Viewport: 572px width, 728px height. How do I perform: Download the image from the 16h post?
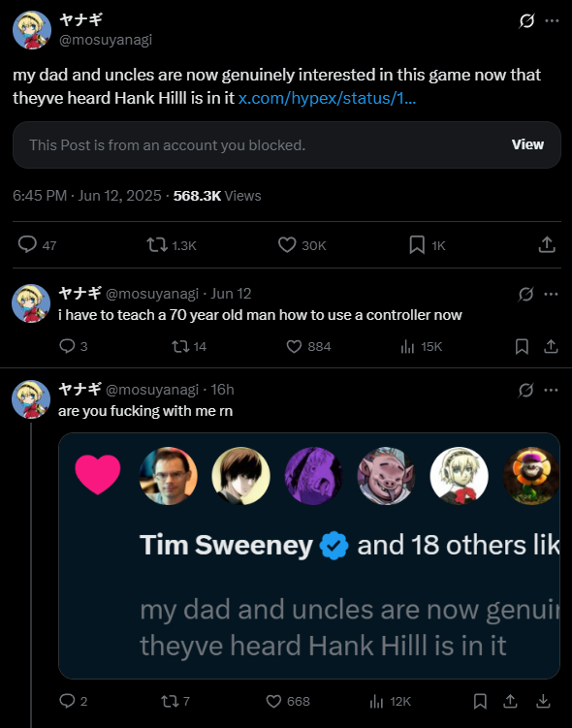[x=543, y=701]
